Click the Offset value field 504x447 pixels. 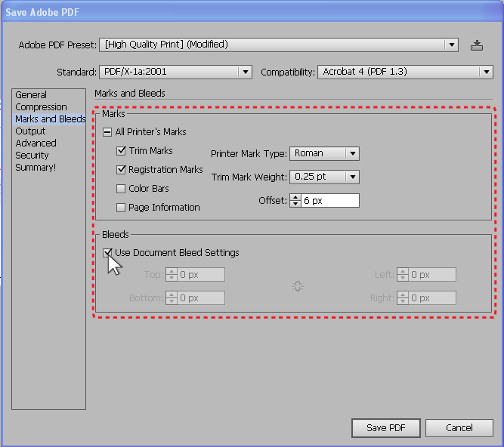coord(329,201)
